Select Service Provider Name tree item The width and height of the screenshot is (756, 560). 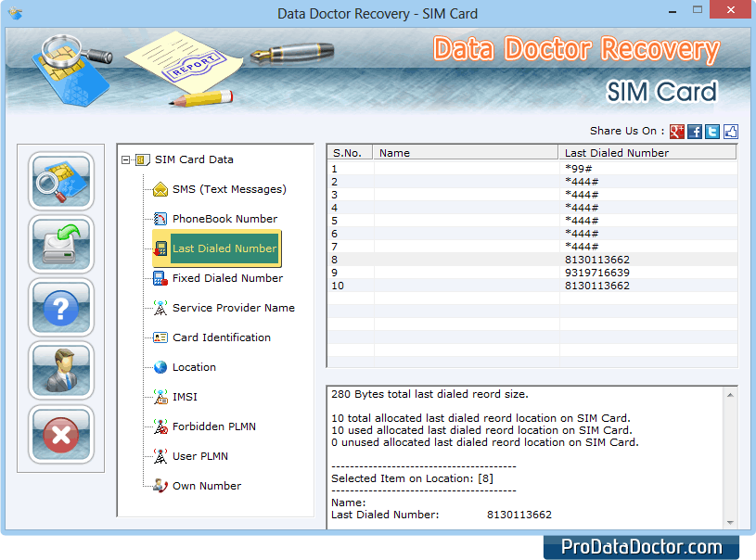point(234,308)
